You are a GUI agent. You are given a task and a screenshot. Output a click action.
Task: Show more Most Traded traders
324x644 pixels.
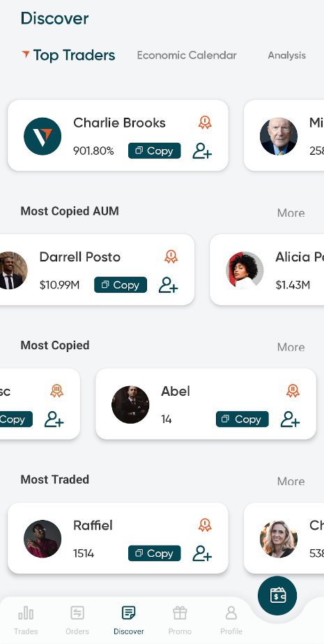tap(291, 481)
